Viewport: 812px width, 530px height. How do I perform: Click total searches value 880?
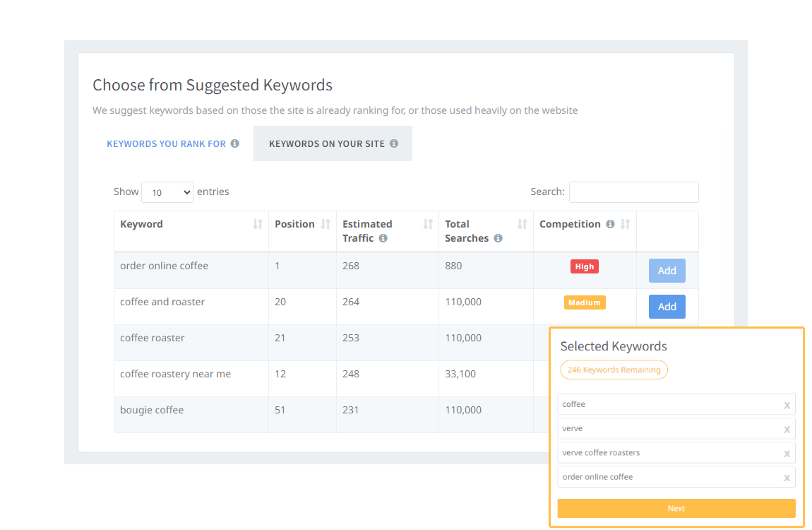point(453,266)
